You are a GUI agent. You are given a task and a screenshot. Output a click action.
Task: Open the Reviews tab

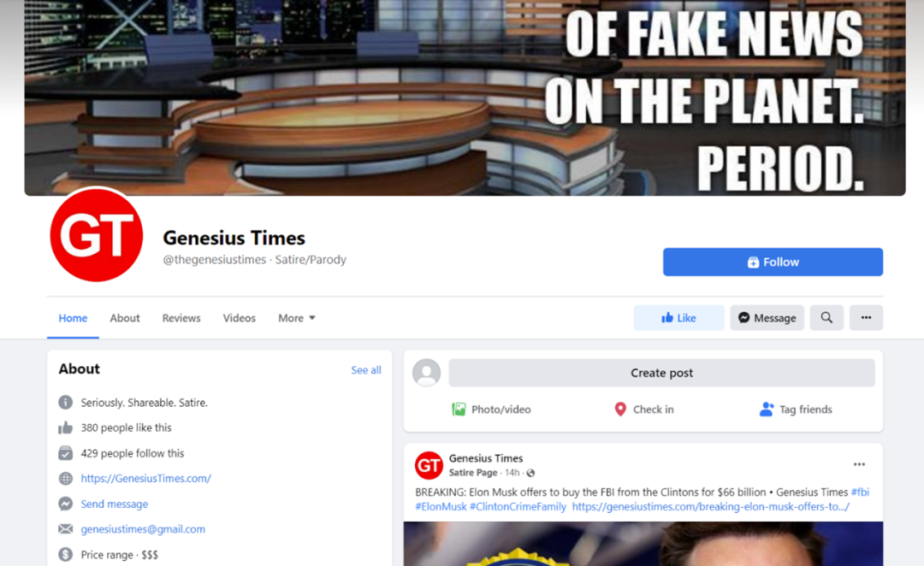(x=181, y=318)
